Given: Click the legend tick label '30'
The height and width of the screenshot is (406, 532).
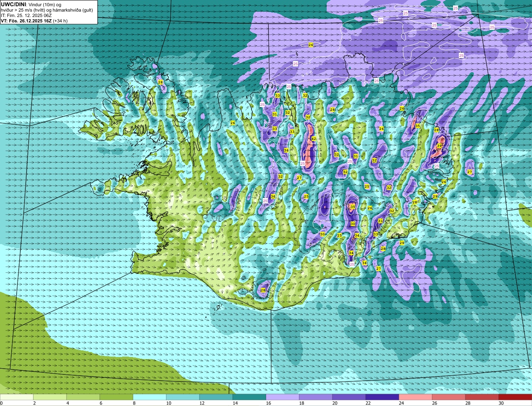Looking at the screenshot, I should coord(501,403).
